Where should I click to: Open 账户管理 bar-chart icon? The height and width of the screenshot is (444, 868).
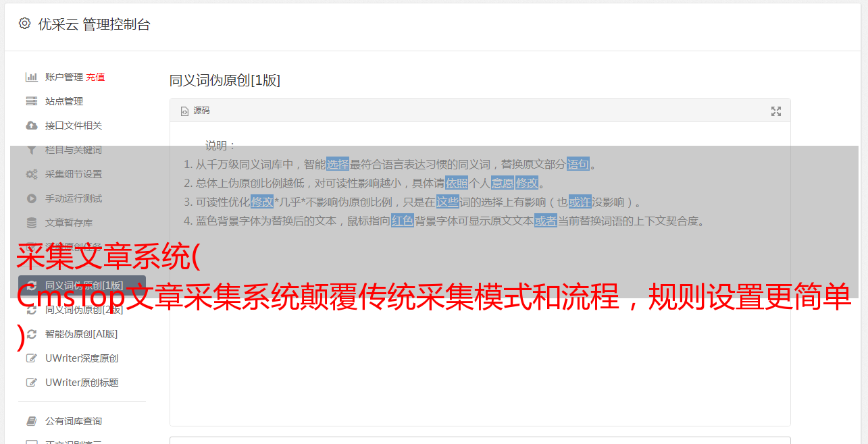(x=31, y=77)
